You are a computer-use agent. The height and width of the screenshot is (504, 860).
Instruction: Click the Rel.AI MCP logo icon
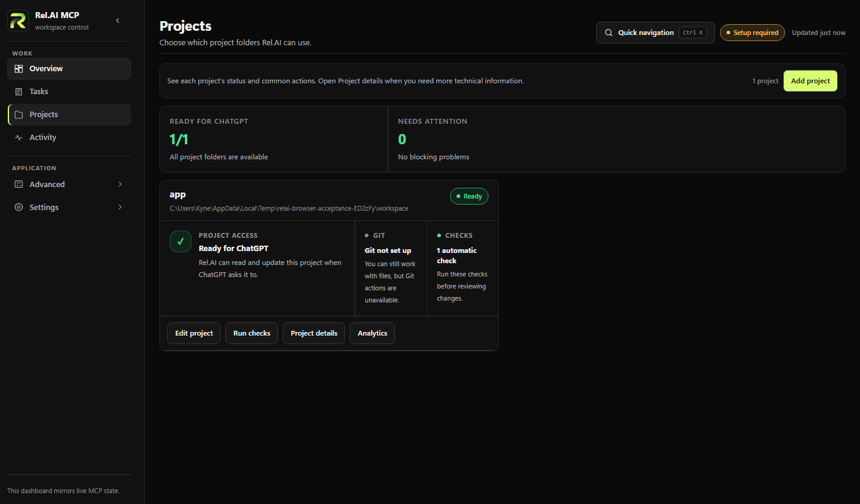point(18,21)
